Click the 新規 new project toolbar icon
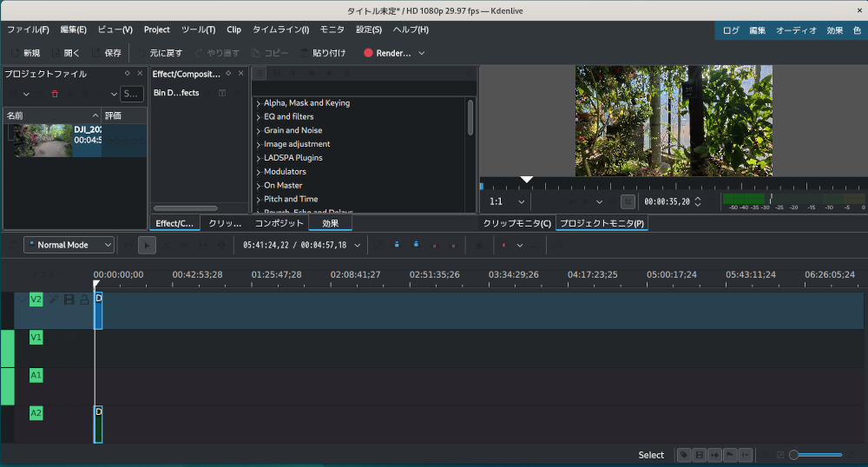Image resolution: width=868 pixels, height=467 pixels. coord(16,53)
